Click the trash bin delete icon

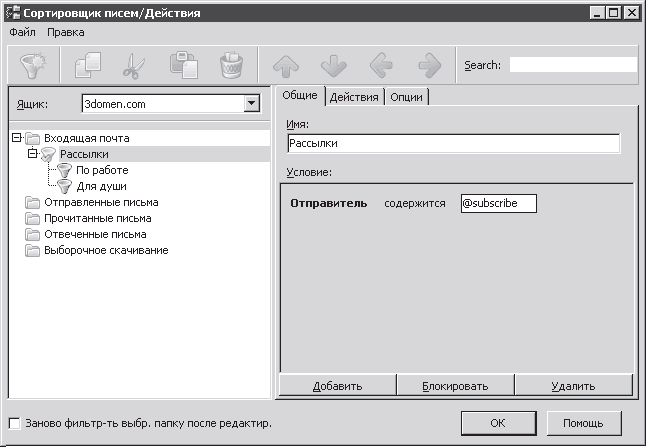[231, 65]
